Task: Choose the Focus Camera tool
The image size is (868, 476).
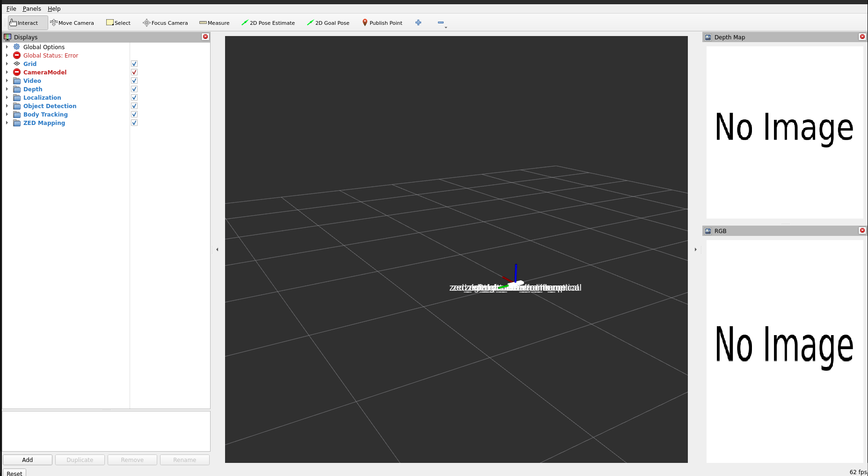Action: (x=165, y=23)
